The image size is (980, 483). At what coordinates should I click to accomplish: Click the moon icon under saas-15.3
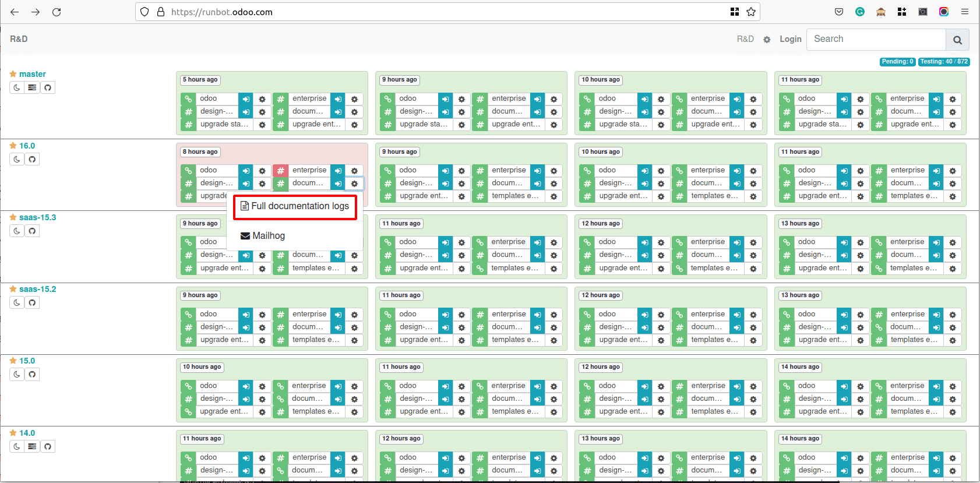click(x=17, y=231)
